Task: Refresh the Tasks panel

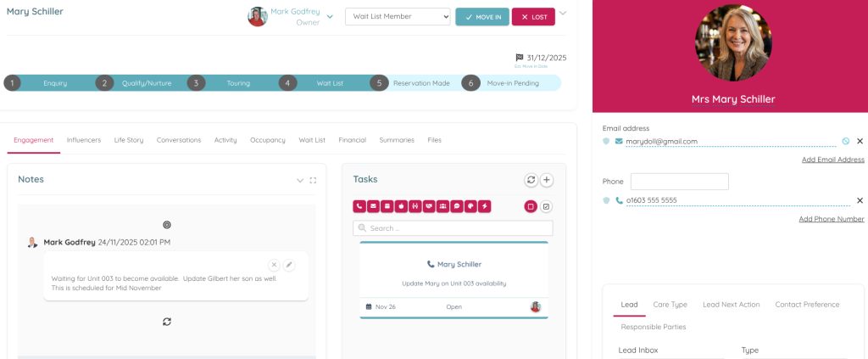Action: (x=531, y=180)
